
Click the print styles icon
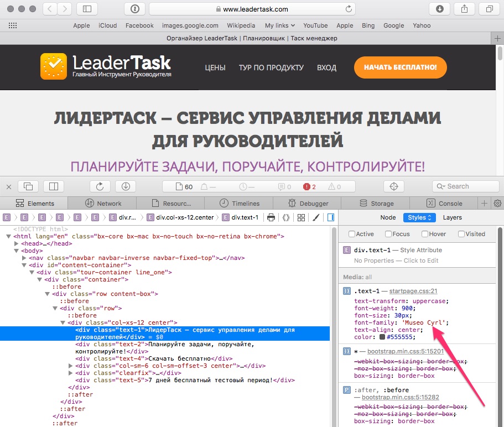[271, 217]
